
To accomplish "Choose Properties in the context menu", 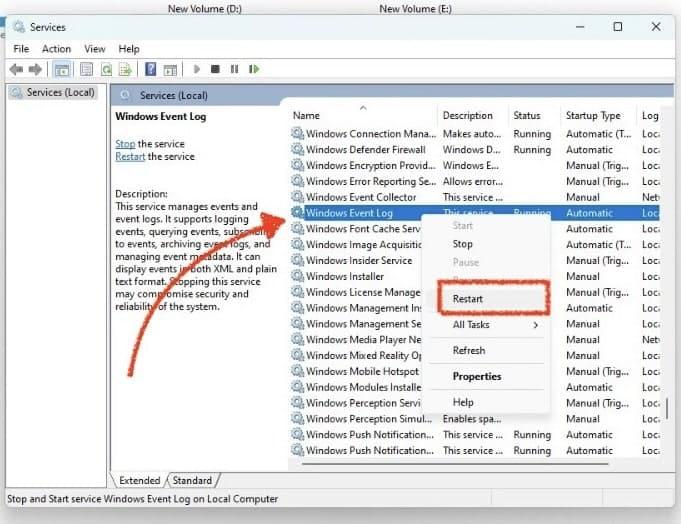I will coord(486,376).
